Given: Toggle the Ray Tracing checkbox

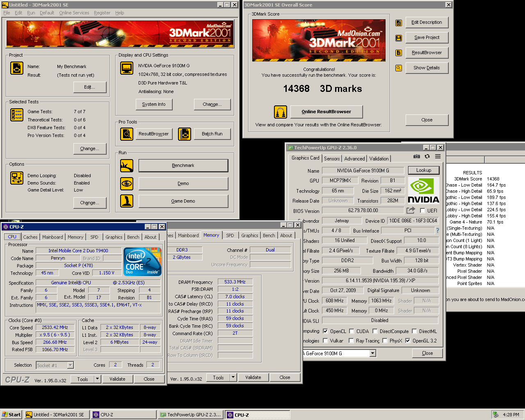Looking at the screenshot, I should coord(351,340).
